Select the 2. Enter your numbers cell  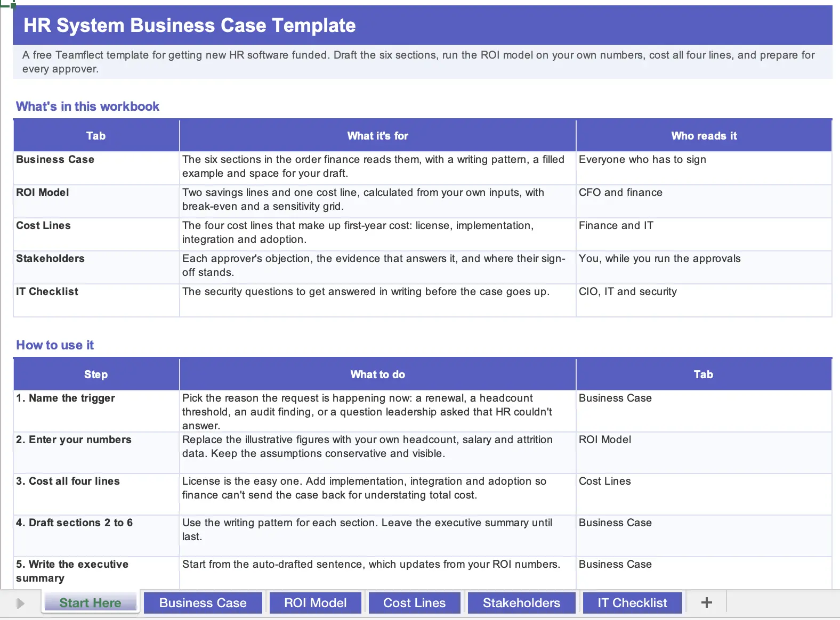pyautogui.click(x=96, y=453)
